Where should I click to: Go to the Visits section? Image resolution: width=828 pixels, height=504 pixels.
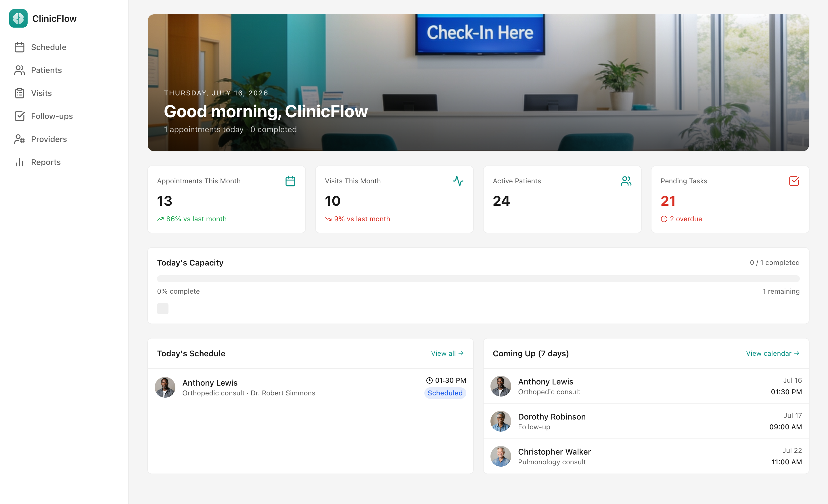pos(64,93)
